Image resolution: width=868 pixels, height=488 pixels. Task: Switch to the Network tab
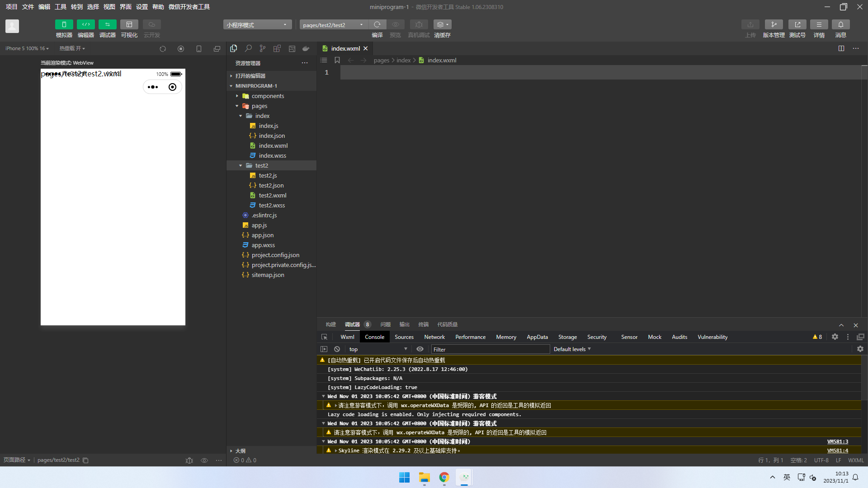(x=434, y=337)
